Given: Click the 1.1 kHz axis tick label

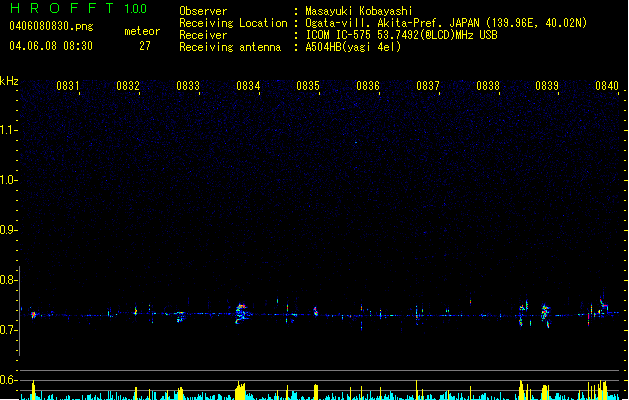Looking at the screenshot, I should point(9,130).
